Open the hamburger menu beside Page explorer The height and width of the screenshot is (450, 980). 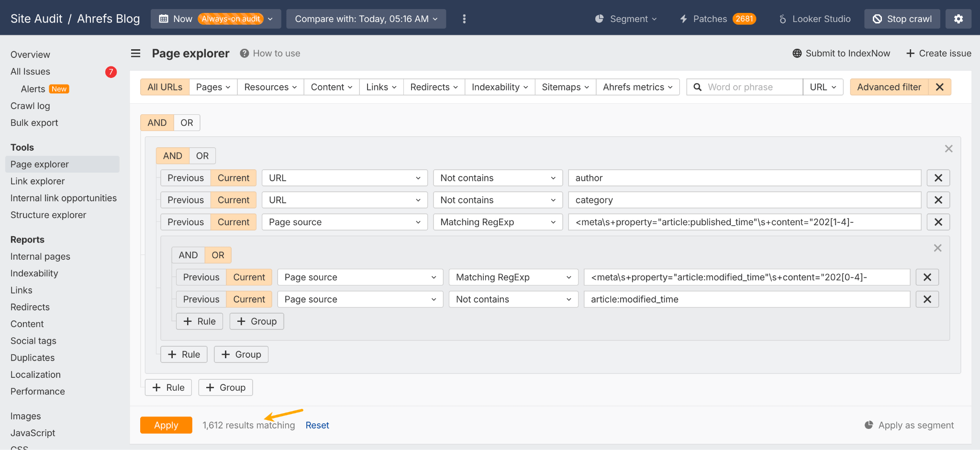[136, 53]
